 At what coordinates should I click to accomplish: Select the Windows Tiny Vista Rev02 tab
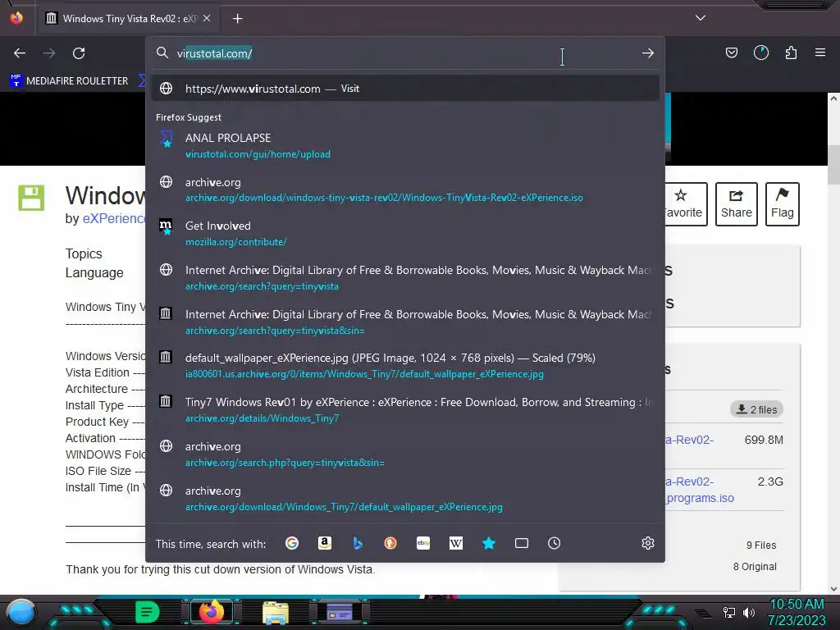127,19
